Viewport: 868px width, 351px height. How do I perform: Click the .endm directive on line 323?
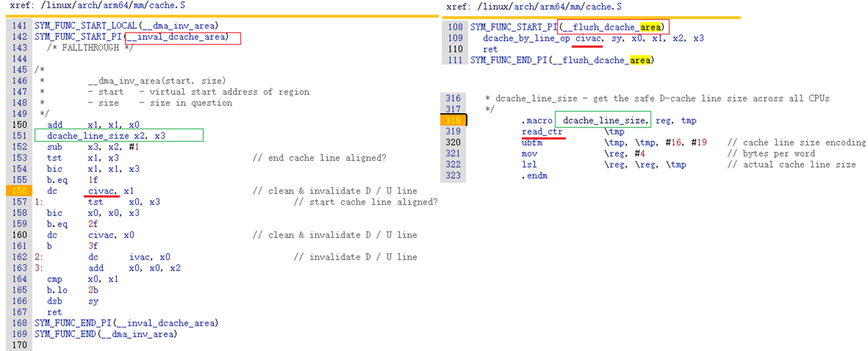535,176
